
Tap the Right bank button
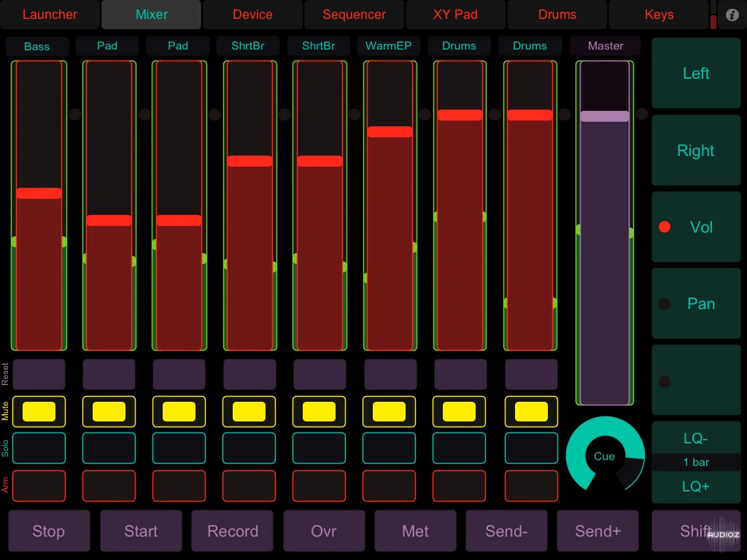click(x=696, y=150)
